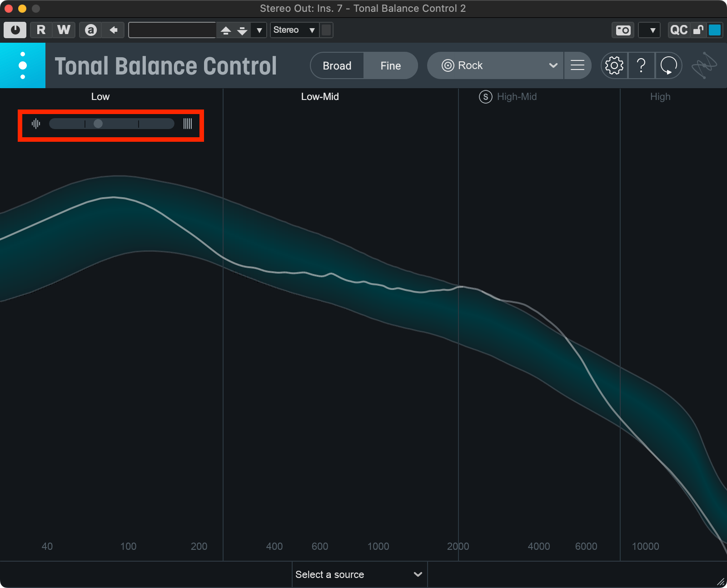
Task: Toggle the W write automation button
Action: 64,30
